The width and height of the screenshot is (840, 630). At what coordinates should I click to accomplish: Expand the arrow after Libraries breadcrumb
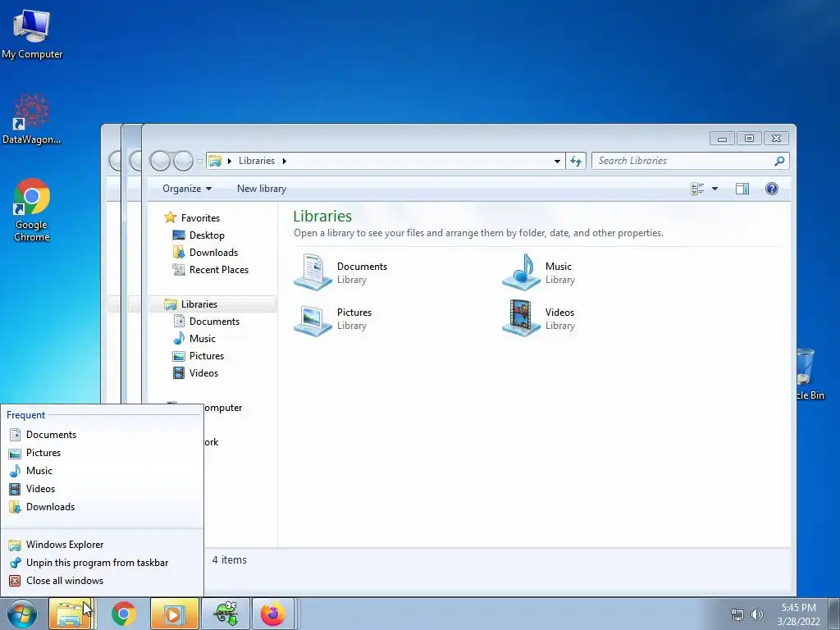coord(284,161)
